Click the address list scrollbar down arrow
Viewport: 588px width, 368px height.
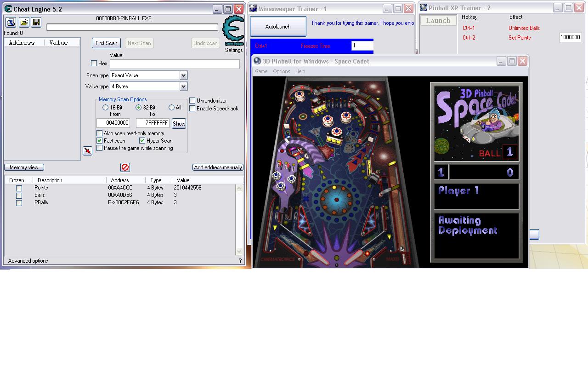[x=239, y=251]
